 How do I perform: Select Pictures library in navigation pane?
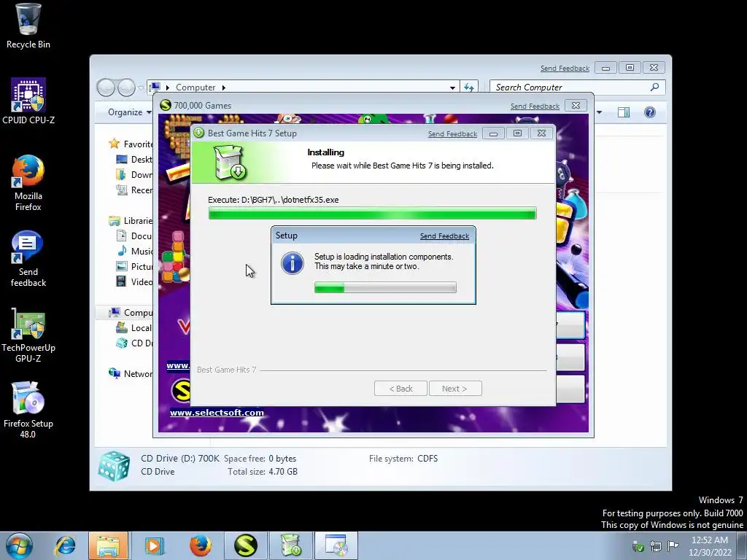(135, 266)
